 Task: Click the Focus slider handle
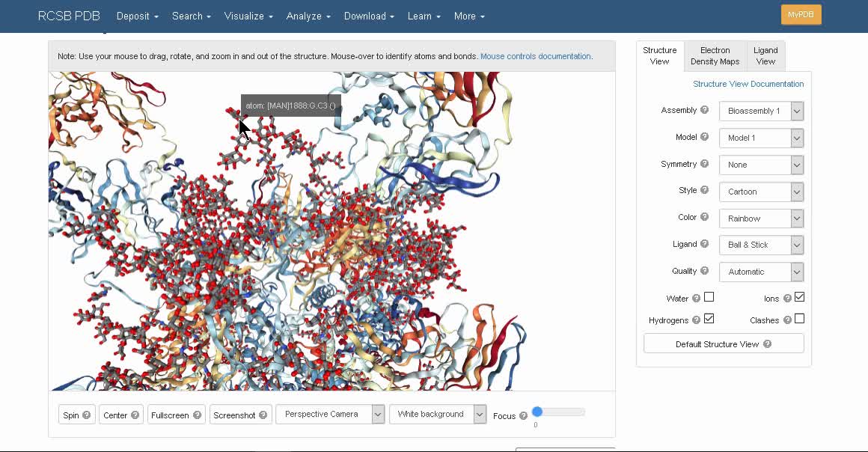pyautogui.click(x=537, y=412)
